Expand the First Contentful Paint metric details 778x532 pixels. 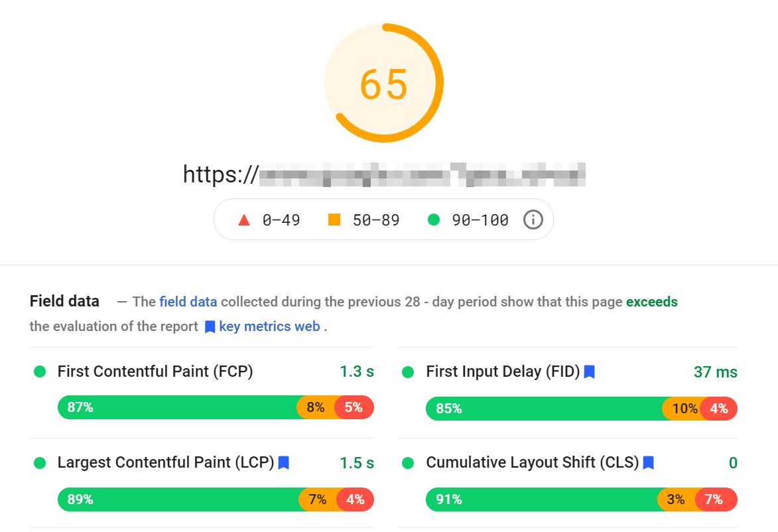(x=157, y=372)
